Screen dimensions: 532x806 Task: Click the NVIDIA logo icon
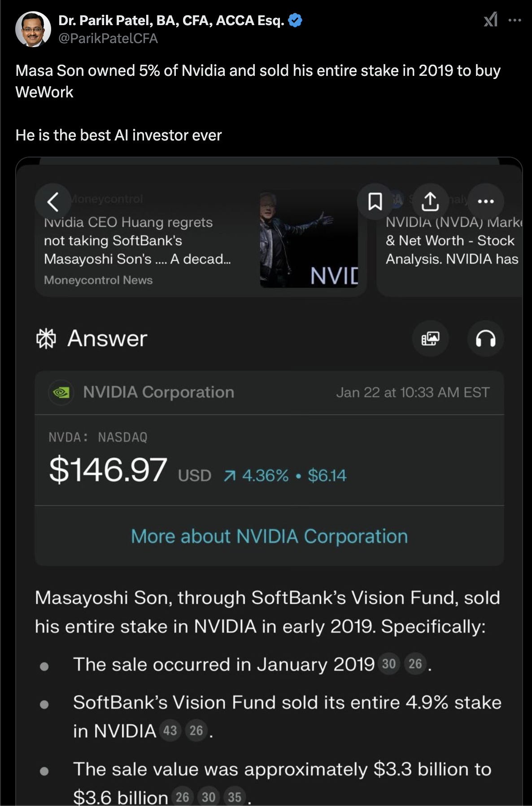click(x=61, y=393)
